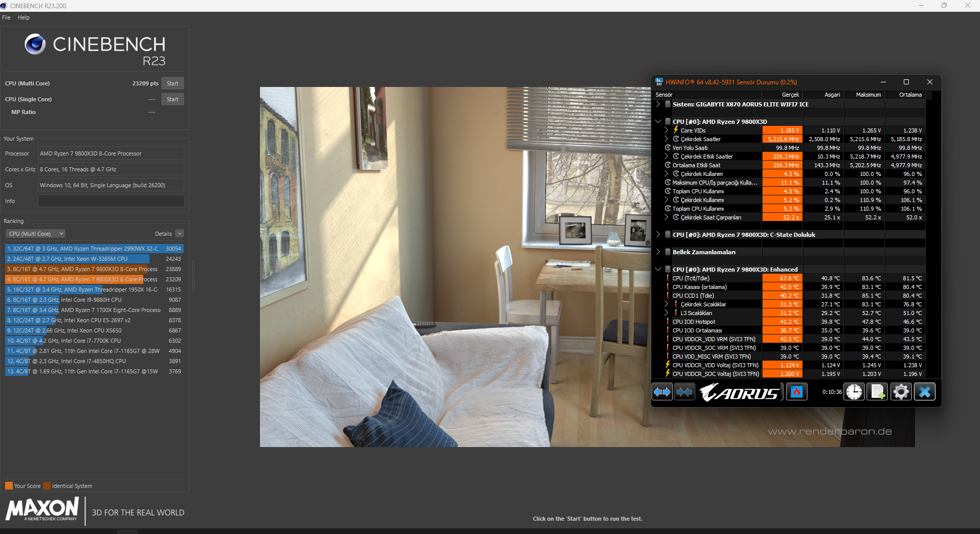This screenshot has width=980, height=534.
Task: Expand the Bellek Zamanlamaları group
Action: [x=658, y=252]
